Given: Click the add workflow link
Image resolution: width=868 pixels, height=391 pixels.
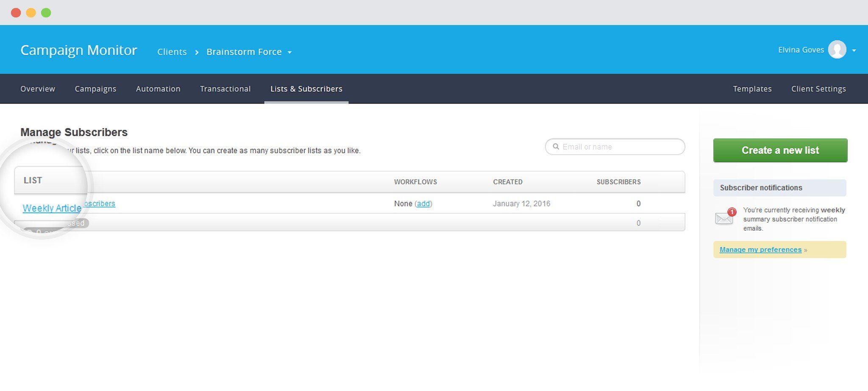Looking at the screenshot, I should click(423, 204).
